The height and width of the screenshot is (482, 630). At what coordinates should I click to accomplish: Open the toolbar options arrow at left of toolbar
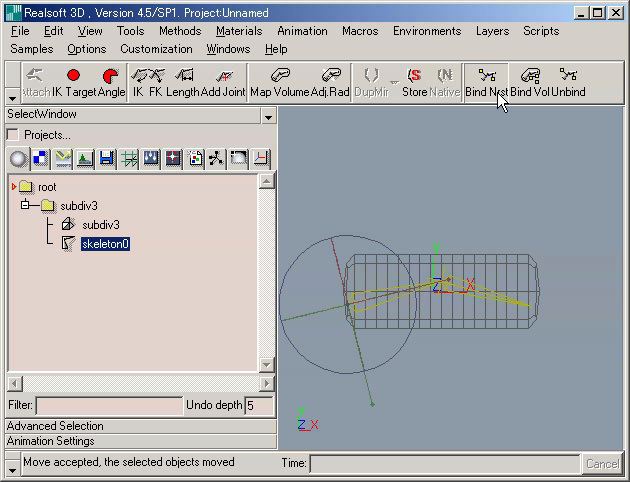(x=12, y=98)
